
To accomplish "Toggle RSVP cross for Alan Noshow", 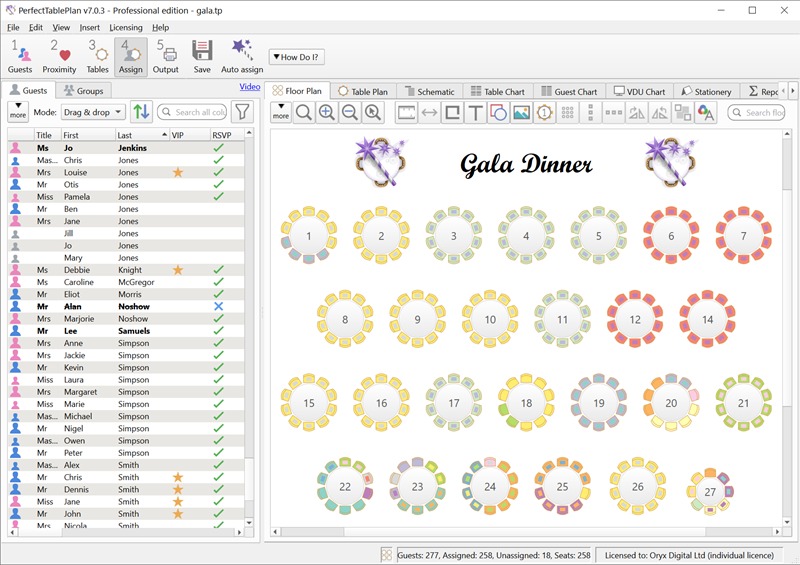I will click(218, 306).
